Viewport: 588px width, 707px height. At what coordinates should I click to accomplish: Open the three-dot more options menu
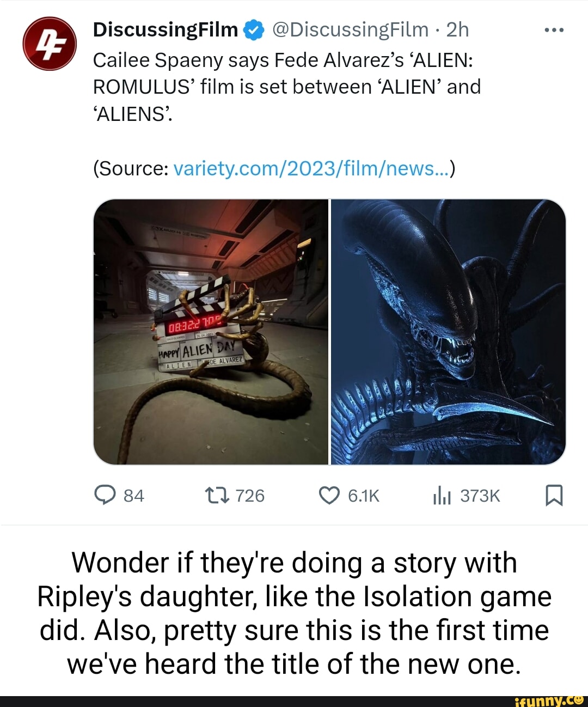point(554,30)
